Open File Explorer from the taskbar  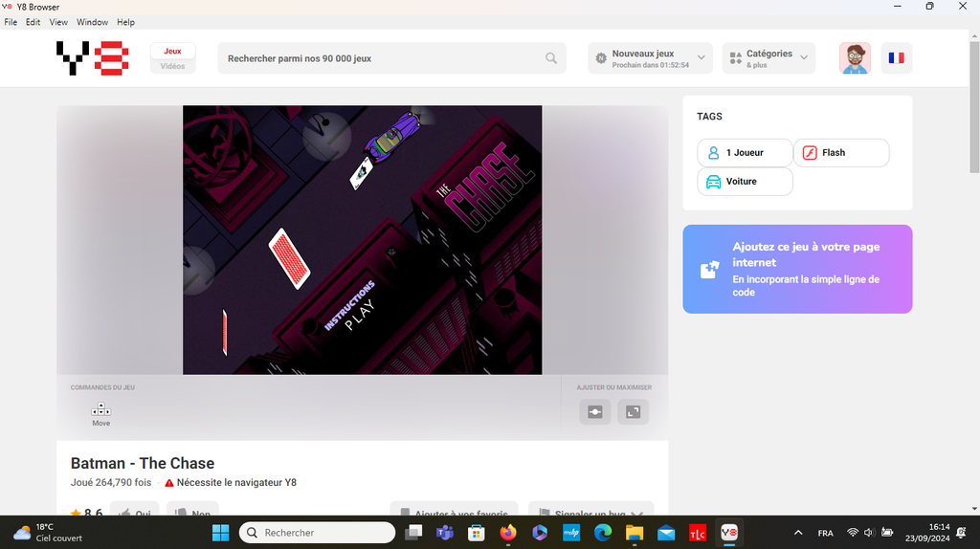coord(634,533)
